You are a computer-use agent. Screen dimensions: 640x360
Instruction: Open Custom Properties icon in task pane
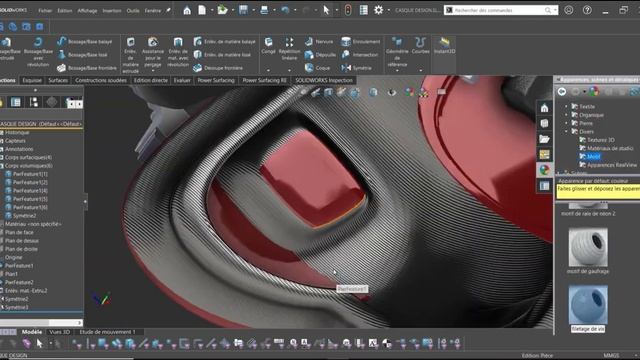544,186
